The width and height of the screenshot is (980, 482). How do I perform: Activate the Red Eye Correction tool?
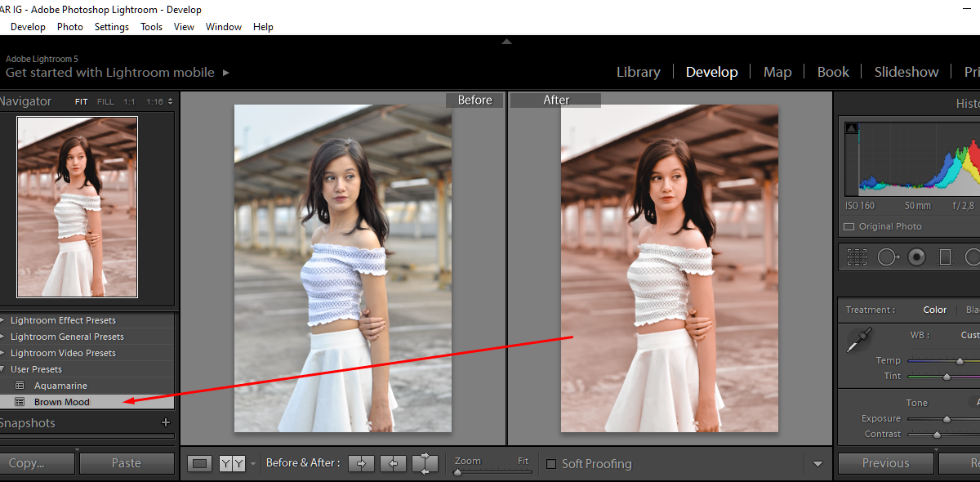coord(917,257)
